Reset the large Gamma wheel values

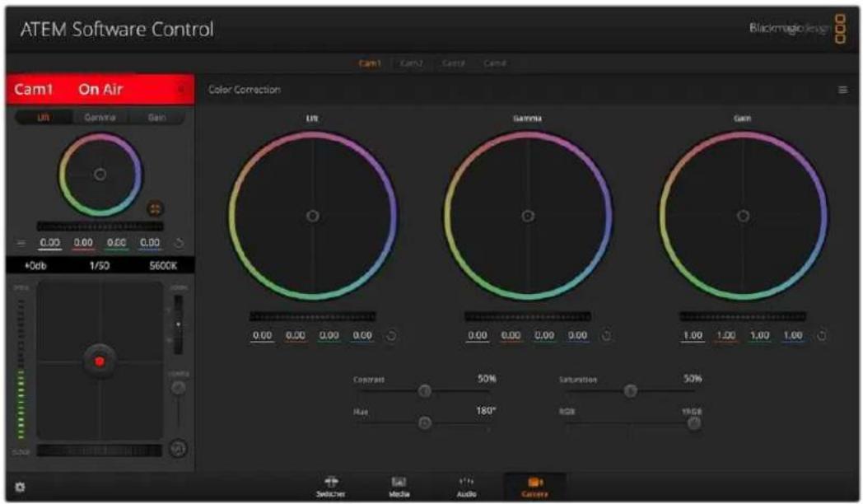[x=606, y=336]
